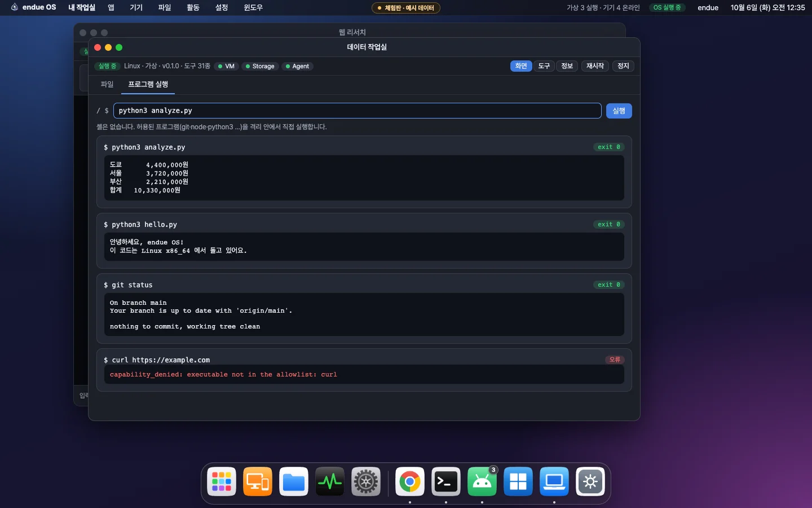Open the 윈도우 menu
Image resolution: width=812 pixels, height=508 pixels.
point(253,7)
